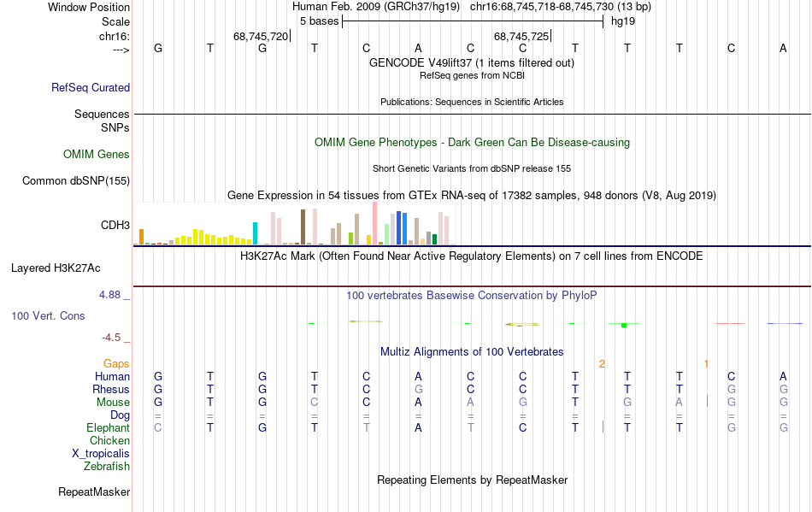Screen dimensions: 812x512
Task: Click RefSeq genes from NCBI title
Action: click(x=472, y=75)
